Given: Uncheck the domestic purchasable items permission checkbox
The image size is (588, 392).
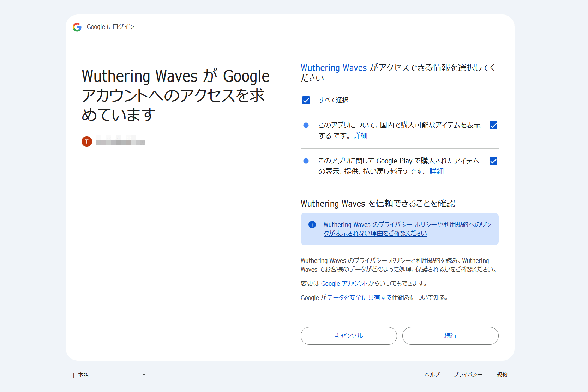Looking at the screenshot, I should coord(493,125).
